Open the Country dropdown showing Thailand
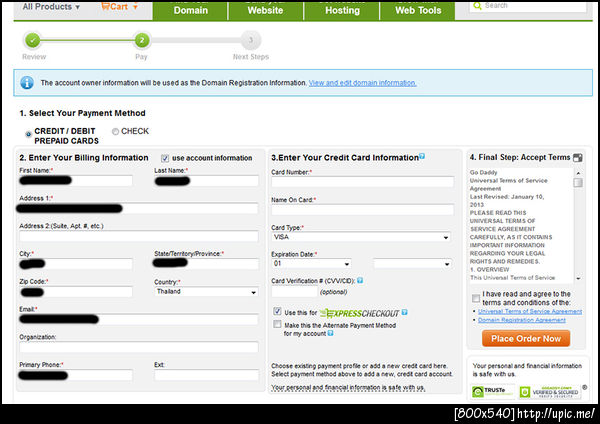 pyautogui.click(x=206, y=292)
